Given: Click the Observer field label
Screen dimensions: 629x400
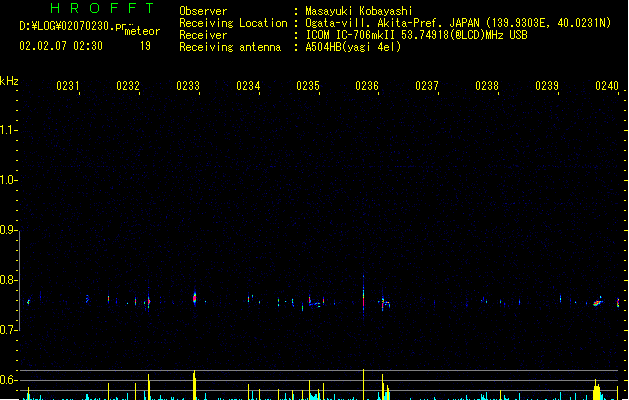Looking at the screenshot, I should (x=203, y=11).
